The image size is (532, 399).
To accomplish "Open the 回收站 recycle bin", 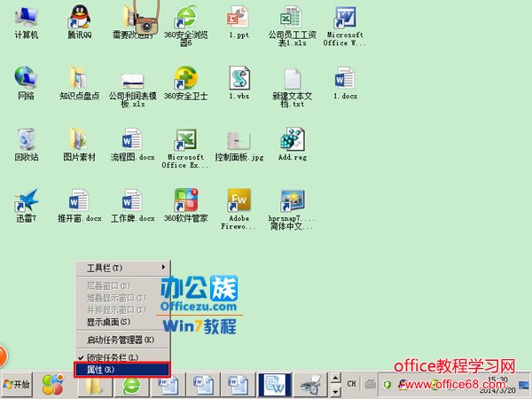I will point(26,145).
